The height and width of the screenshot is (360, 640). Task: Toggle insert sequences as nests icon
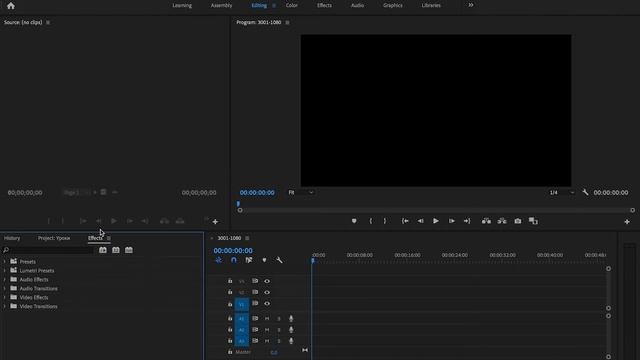pyautogui.click(x=219, y=260)
